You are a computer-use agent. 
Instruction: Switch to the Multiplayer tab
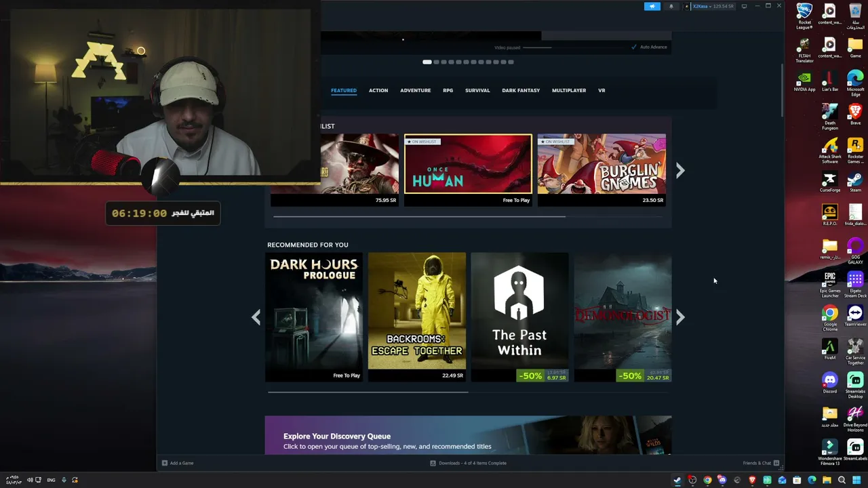569,90
